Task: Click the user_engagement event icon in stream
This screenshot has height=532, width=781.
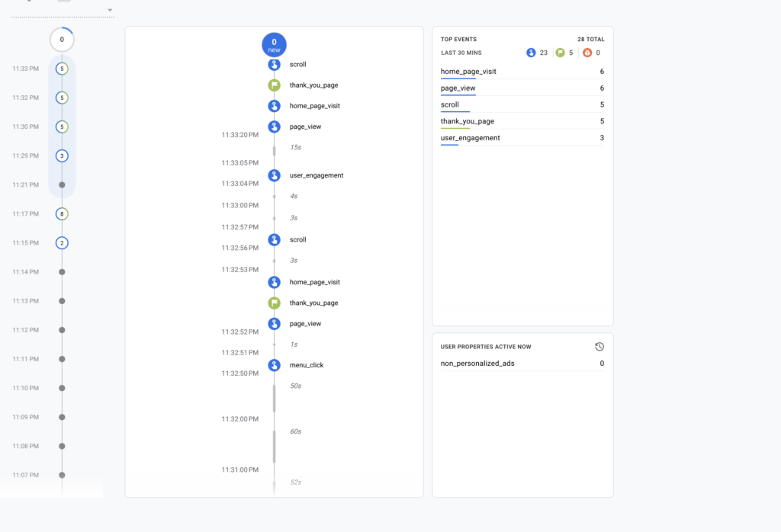Action: pyautogui.click(x=274, y=175)
